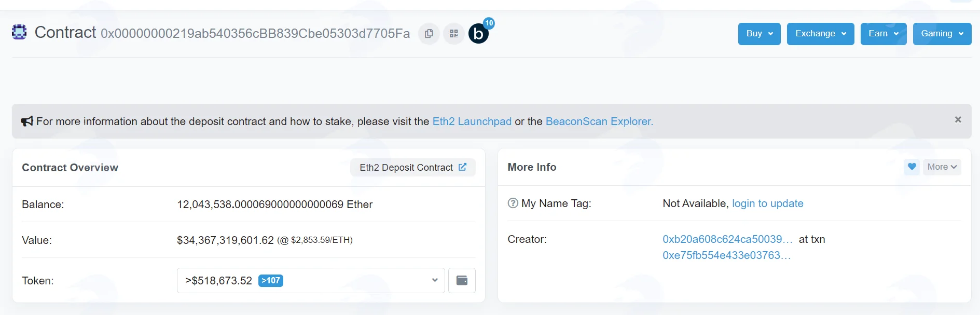Click the Contract Overview heading
980x315 pixels.
[70, 168]
